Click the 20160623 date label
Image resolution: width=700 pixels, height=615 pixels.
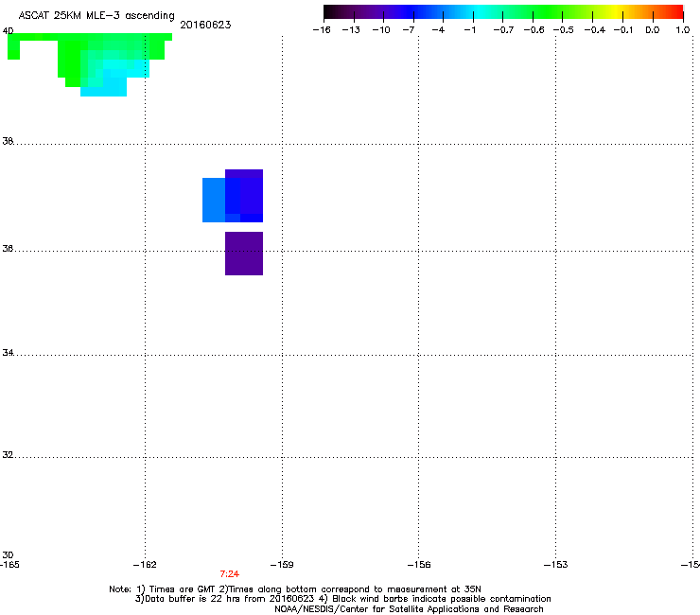(205, 25)
